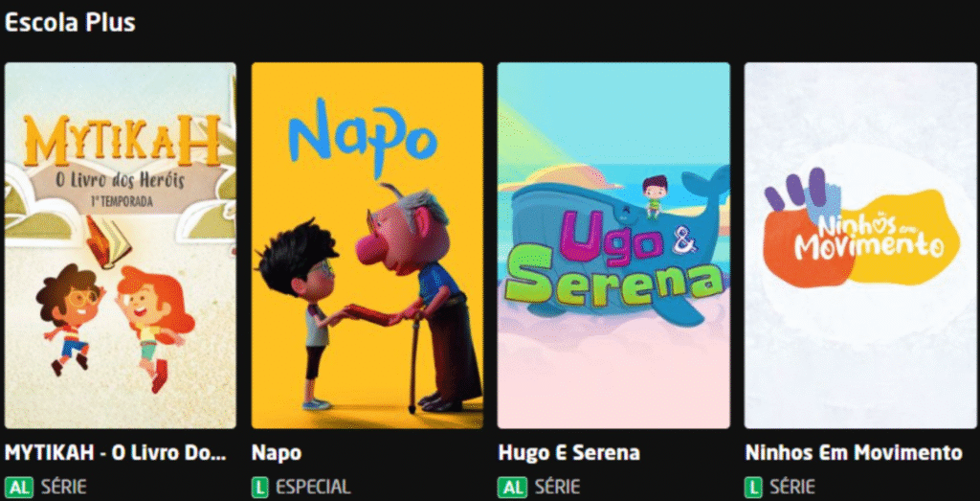980x501 pixels.
Task: Click the L rating badge under Ninhos Em Movimento
Action: click(x=753, y=487)
